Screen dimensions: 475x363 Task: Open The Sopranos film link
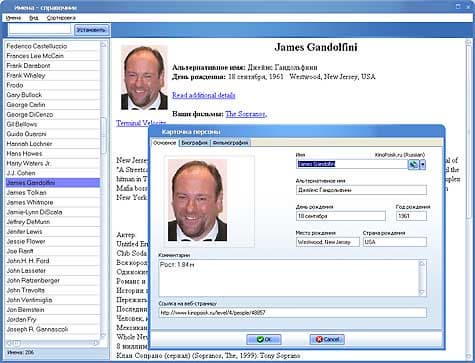[x=246, y=114]
